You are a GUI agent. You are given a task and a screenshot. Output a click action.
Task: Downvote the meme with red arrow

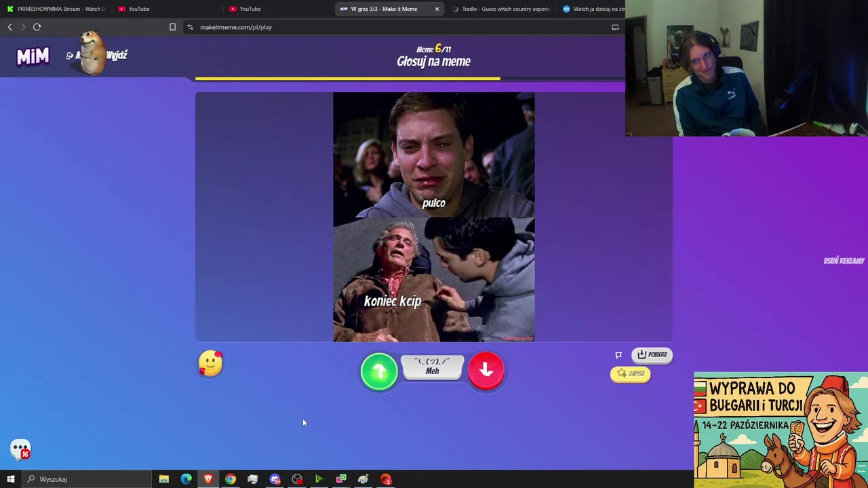coord(486,370)
